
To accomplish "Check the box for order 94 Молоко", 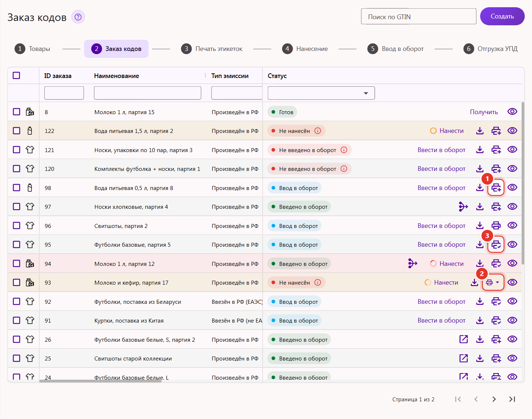I will [x=17, y=263].
